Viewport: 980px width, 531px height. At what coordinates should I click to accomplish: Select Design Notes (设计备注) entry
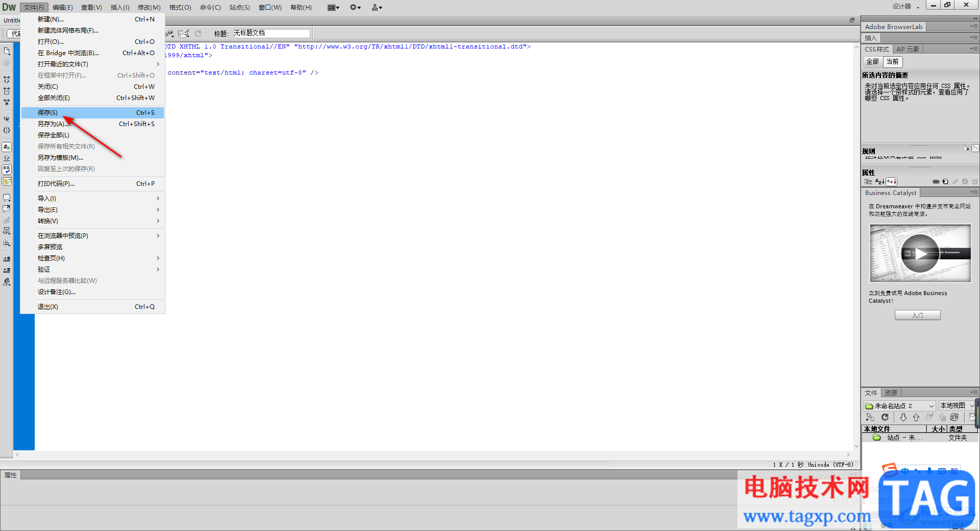(92, 292)
